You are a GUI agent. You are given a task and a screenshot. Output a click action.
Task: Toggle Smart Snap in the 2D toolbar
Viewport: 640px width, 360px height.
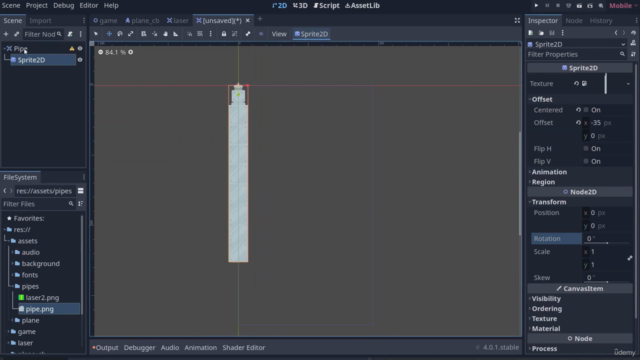[x=189, y=34]
